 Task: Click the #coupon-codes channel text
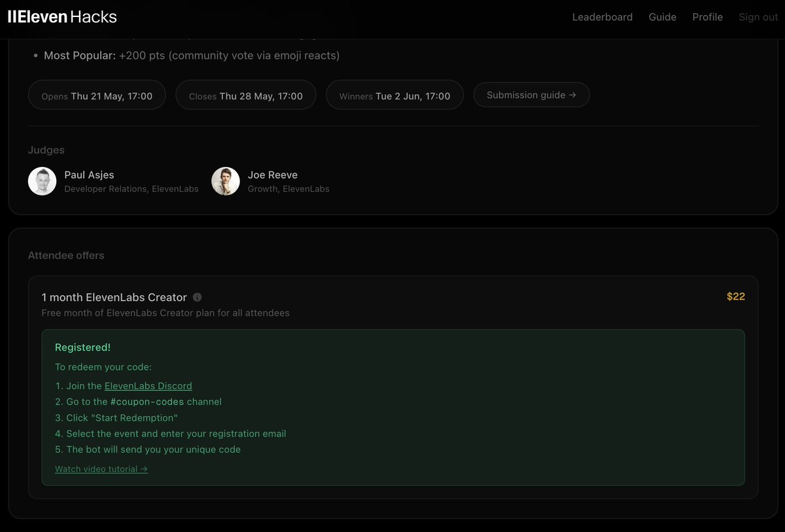click(x=147, y=402)
